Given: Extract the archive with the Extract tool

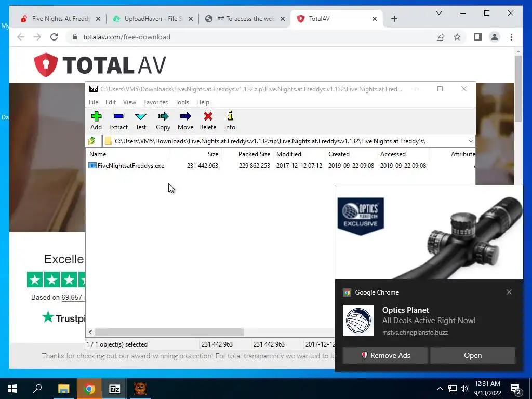Looking at the screenshot, I should pyautogui.click(x=118, y=121).
